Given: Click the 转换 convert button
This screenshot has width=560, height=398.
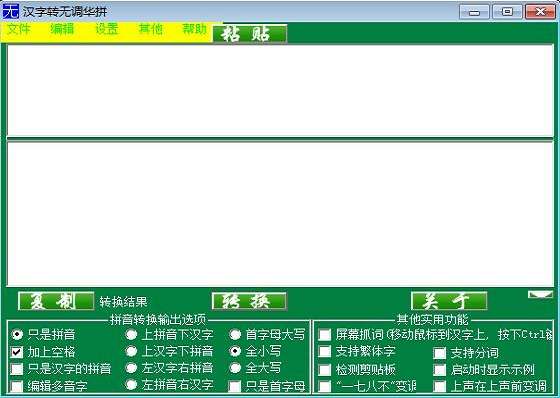Looking at the screenshot, I should [249, 301].
